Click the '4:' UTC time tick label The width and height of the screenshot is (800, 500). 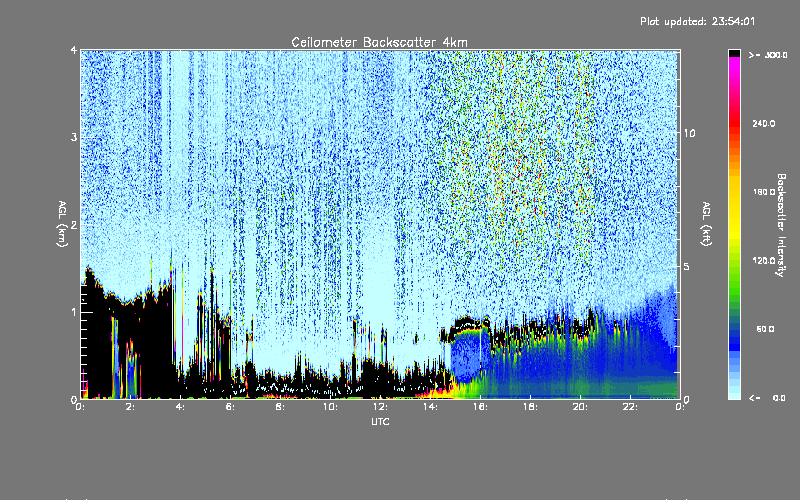pos(180,407)
